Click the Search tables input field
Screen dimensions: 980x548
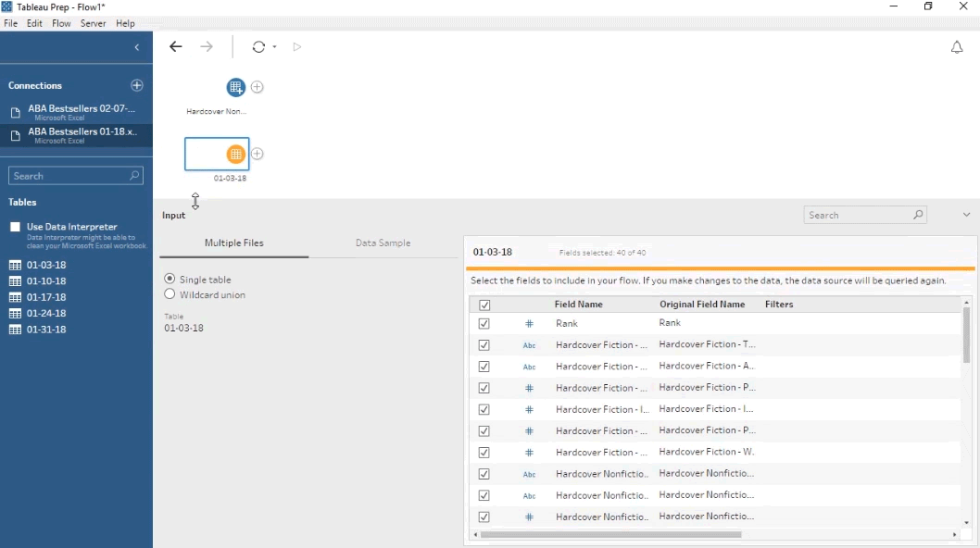69,176
